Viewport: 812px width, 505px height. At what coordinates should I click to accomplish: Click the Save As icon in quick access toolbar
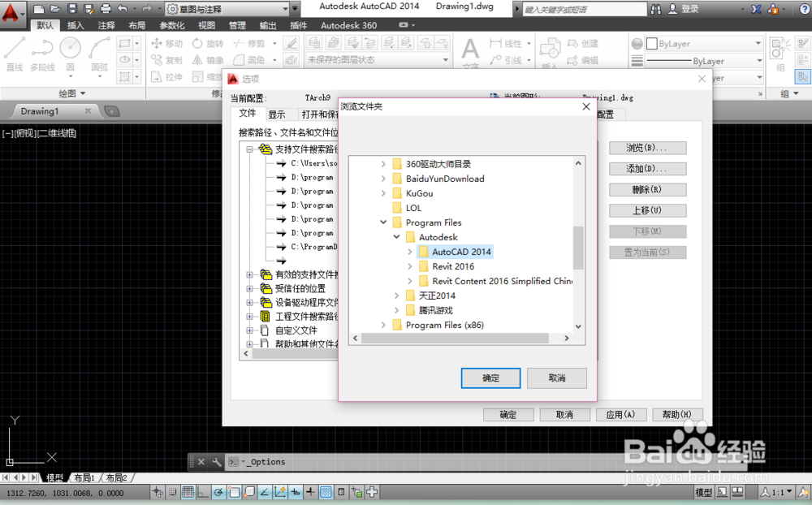(x=89, y=9)
